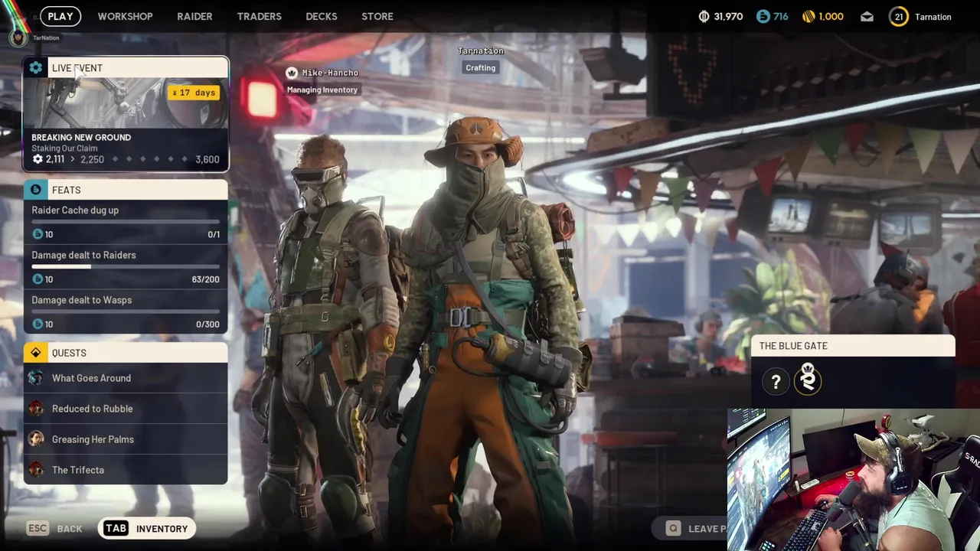Click the reward token icon under Raider Cache

tap(38, 234)
